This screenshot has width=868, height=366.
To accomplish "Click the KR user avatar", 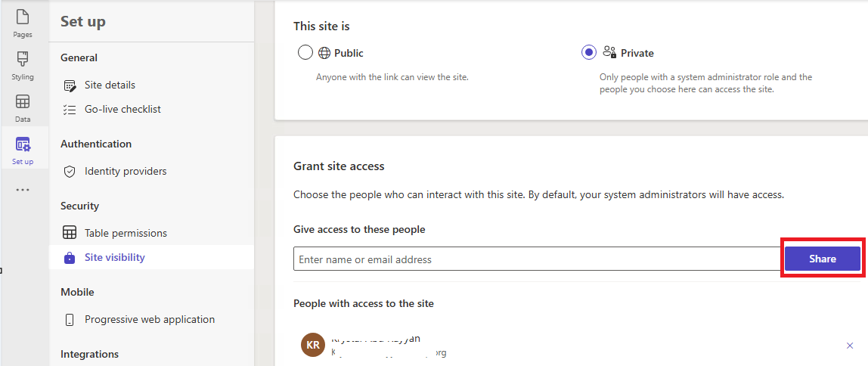I will 312,346.
